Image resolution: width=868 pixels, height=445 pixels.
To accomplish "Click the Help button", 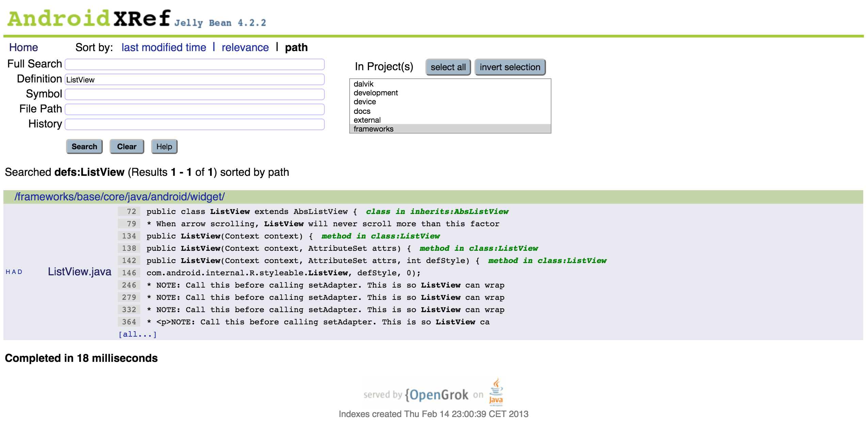I will (x=165, y=146).
